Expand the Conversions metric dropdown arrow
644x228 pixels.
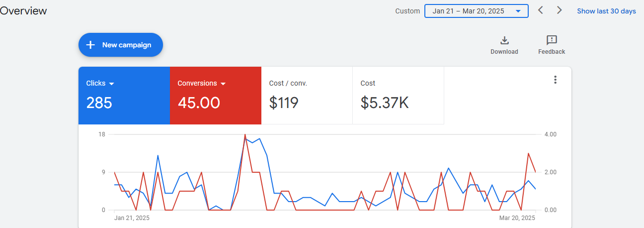point(223,84)
